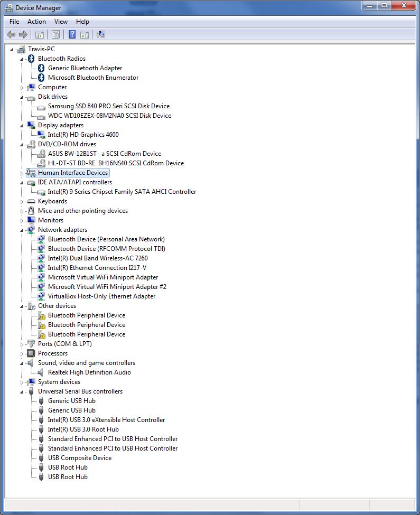Viewport: 420px width, 515px height.
Task: Select Intel USB 3.0 eXtensible Host Controller
Action: (106, 420)
